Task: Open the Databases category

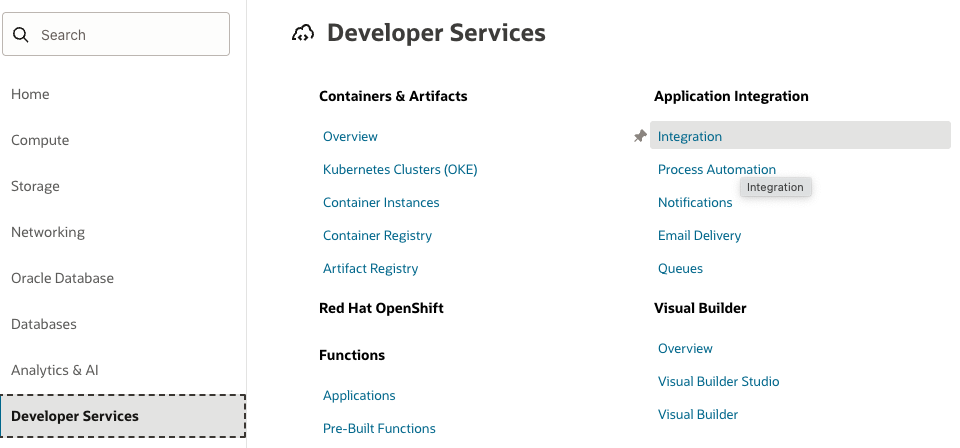Action: click(x=43, y=324)
